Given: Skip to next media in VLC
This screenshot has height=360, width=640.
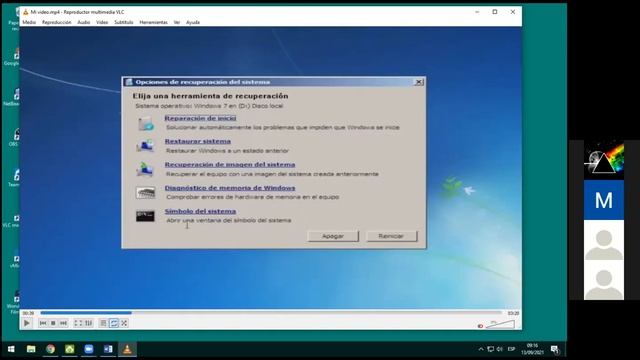Looking at the screenshot, I should (63, 323).
